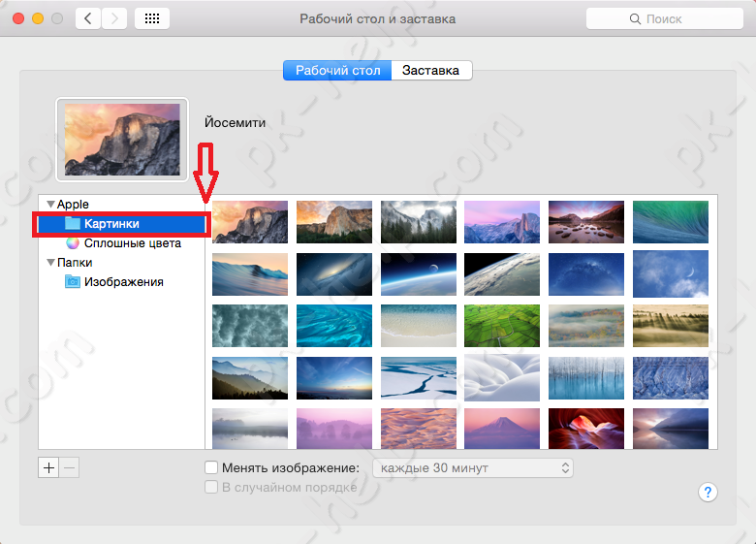Viewport: 756px width, 544px height.
Task: Choose the El Capitan cliff with forest wallpaper
Action: pos(334,222)
